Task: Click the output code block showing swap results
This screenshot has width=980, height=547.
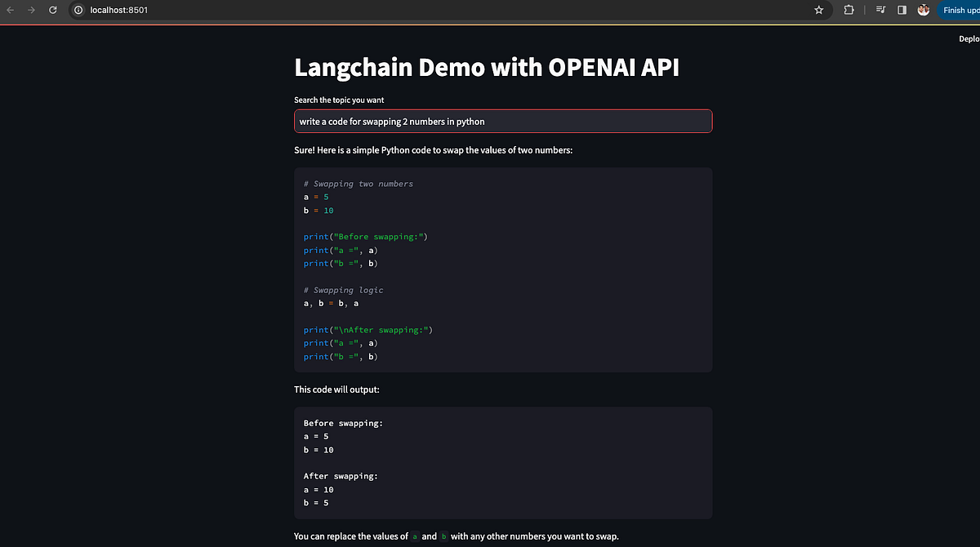Action: (502, 461)
